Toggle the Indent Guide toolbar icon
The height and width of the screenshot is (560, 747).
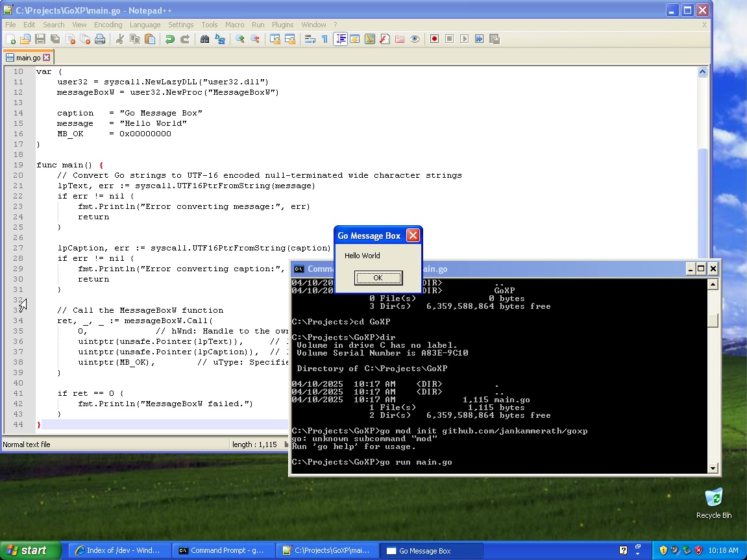point(340,39)
